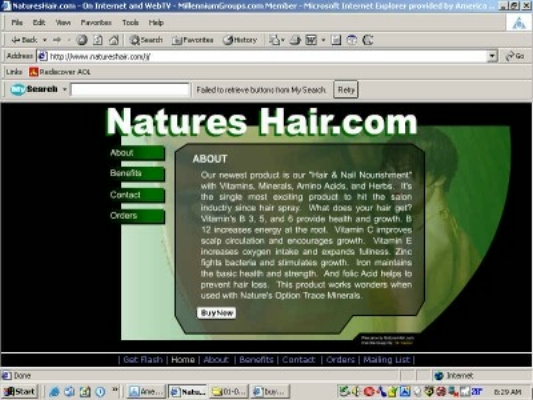Open the Help menu

(156, 22)
